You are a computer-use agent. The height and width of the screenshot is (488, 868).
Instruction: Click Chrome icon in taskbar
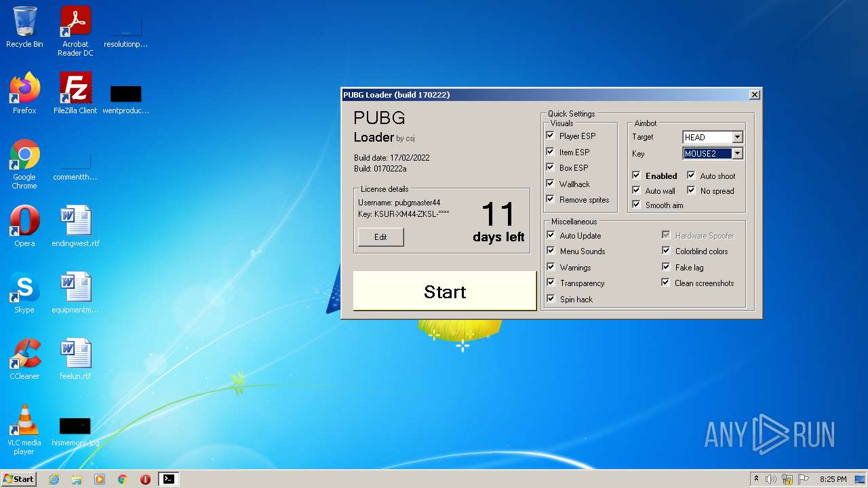(x=123, y=479)
